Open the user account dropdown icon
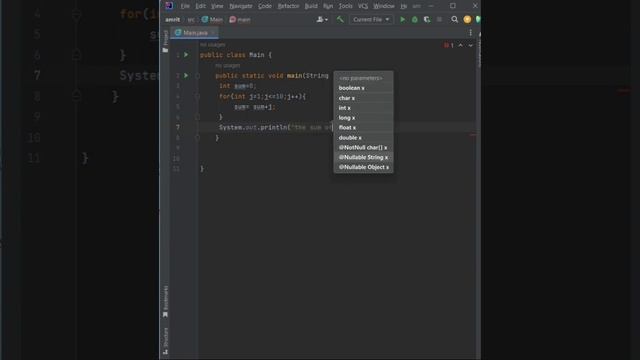 (322, 20)
